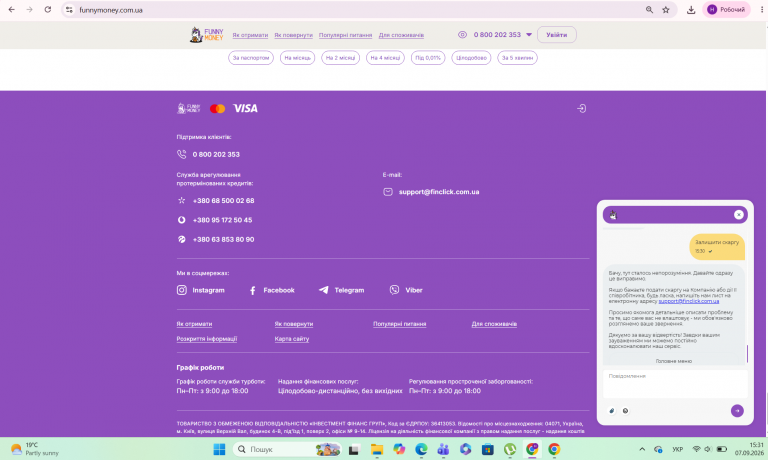Open the Як повернути header menu link

[293, 35]
